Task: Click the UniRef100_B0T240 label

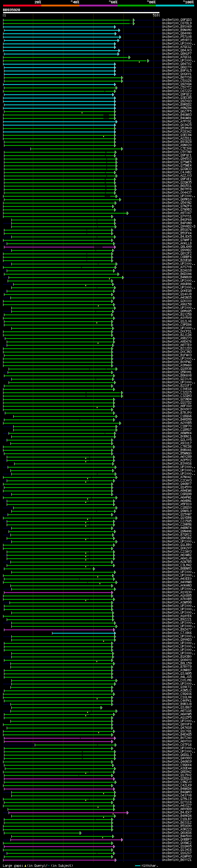Action: pyautogui.click(x=177, y=738)
